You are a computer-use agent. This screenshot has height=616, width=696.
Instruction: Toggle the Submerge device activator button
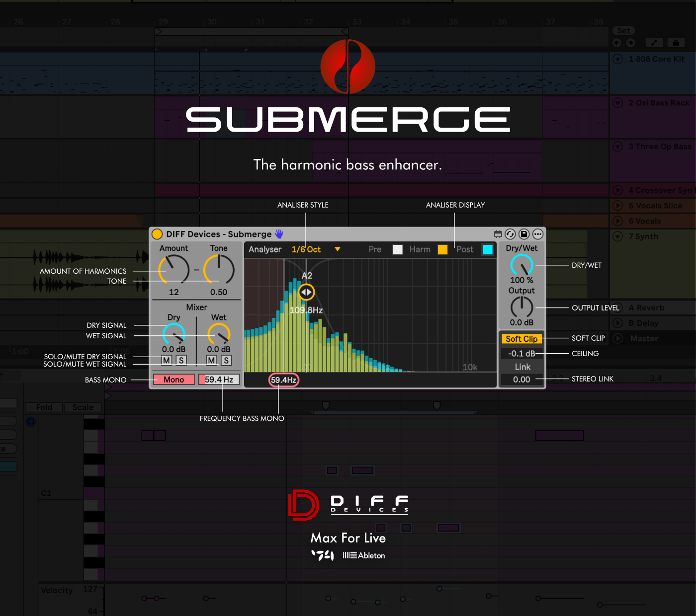(x=157, y=234)
